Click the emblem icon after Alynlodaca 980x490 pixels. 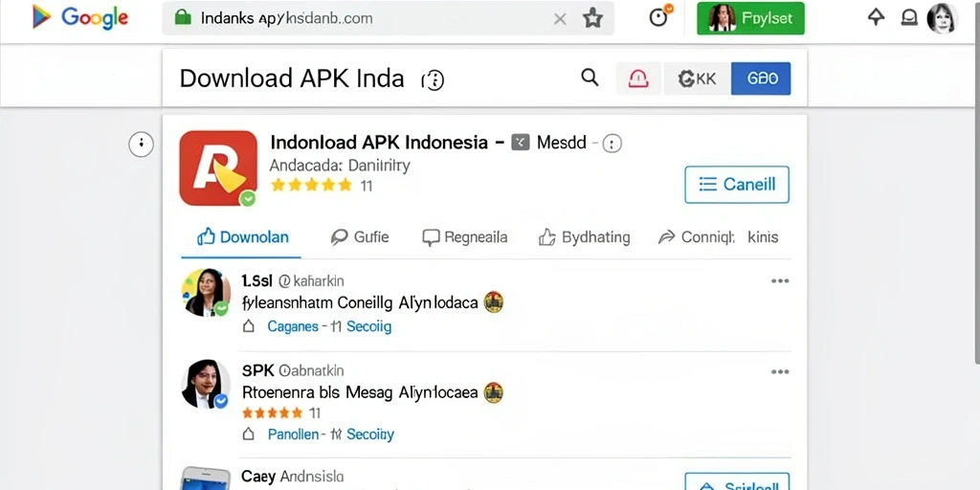pyautogui.click(x=494, y=302)
